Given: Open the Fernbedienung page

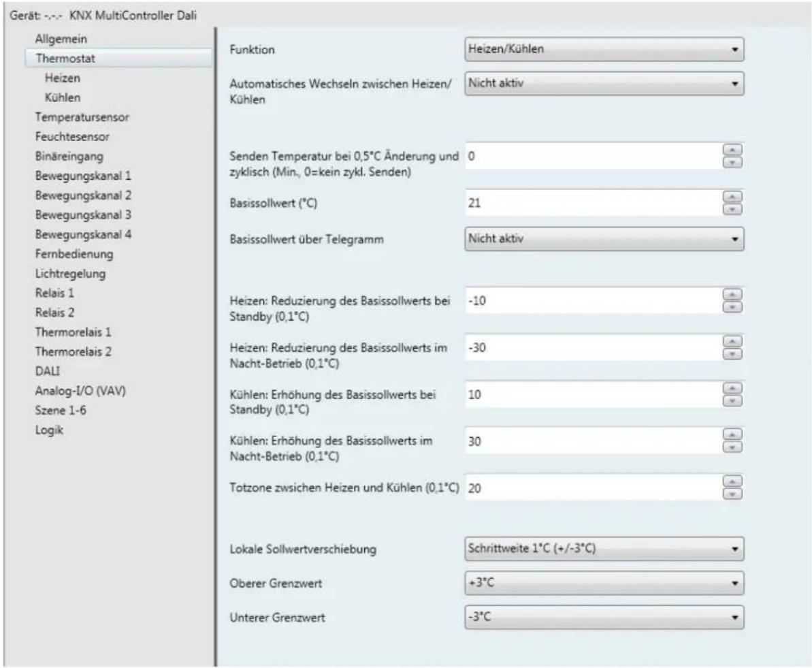Looking at the screenshot, I should click(x=74, y=254).
